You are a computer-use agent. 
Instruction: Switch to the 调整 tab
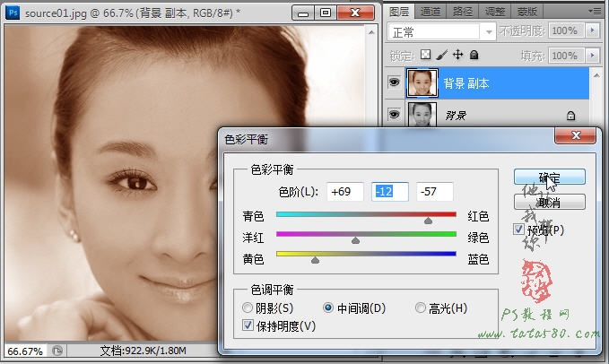point(494,12)
